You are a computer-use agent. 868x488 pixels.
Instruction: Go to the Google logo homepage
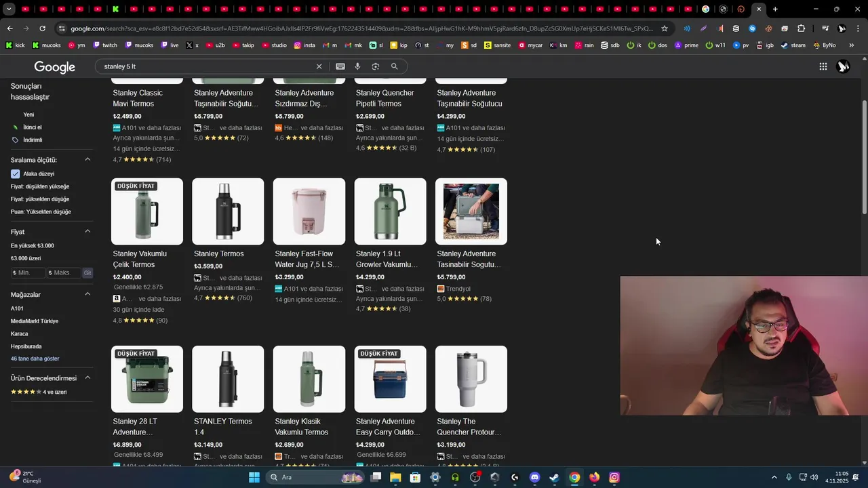pos(55,67)
